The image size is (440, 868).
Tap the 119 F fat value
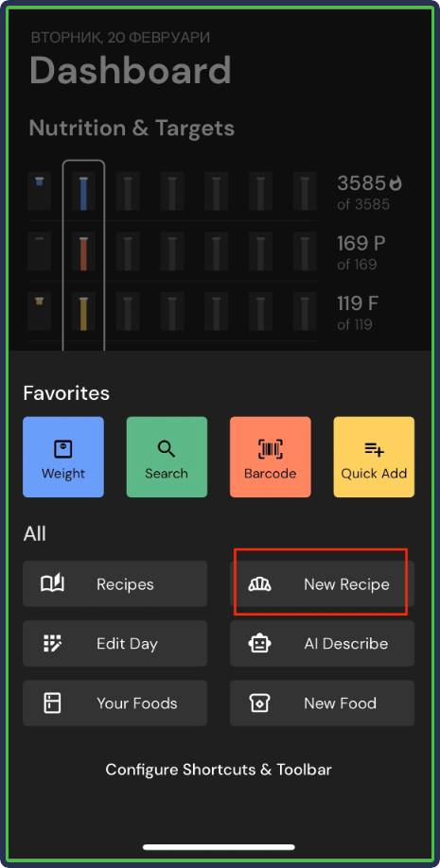(x=358, y=304)
